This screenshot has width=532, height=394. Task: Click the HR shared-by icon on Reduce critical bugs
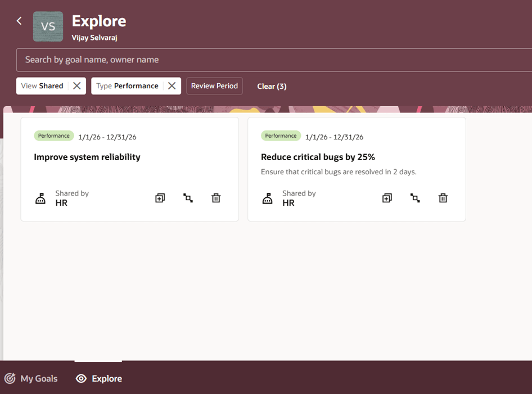[x=267, y=198]
